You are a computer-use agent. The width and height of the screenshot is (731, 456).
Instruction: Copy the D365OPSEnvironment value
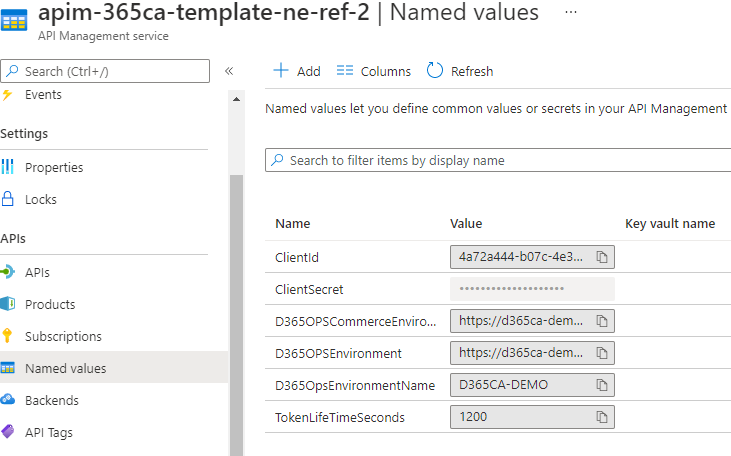pos(602,353)
